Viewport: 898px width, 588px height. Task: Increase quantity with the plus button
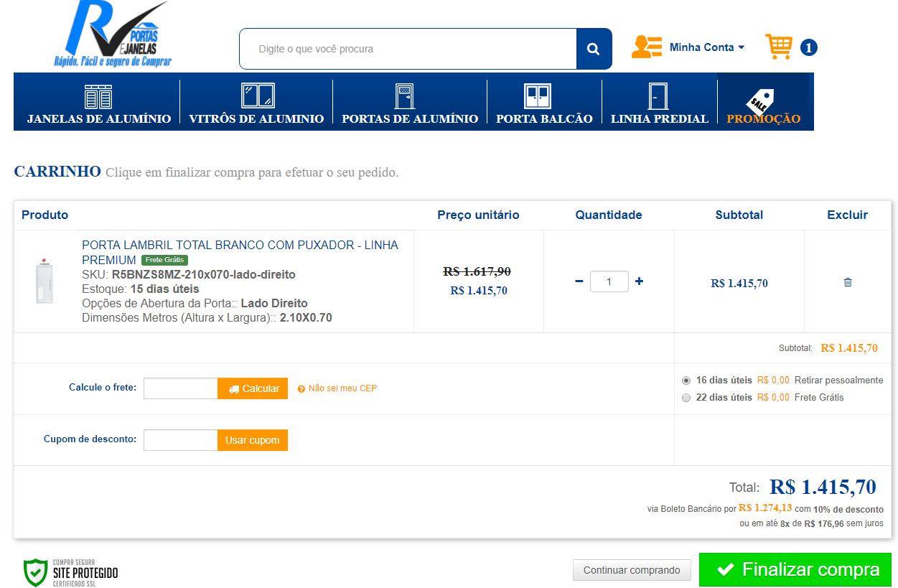coord(639,281)
